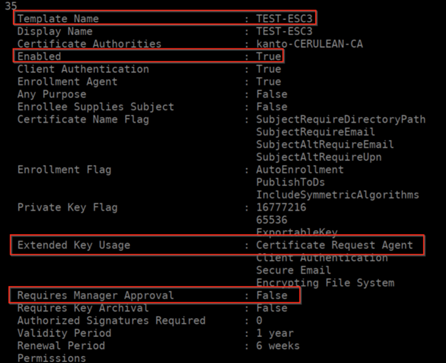Select the "Permissions" heading at the bottom
This screenshot has width=446, height=363.
(52, 358)
